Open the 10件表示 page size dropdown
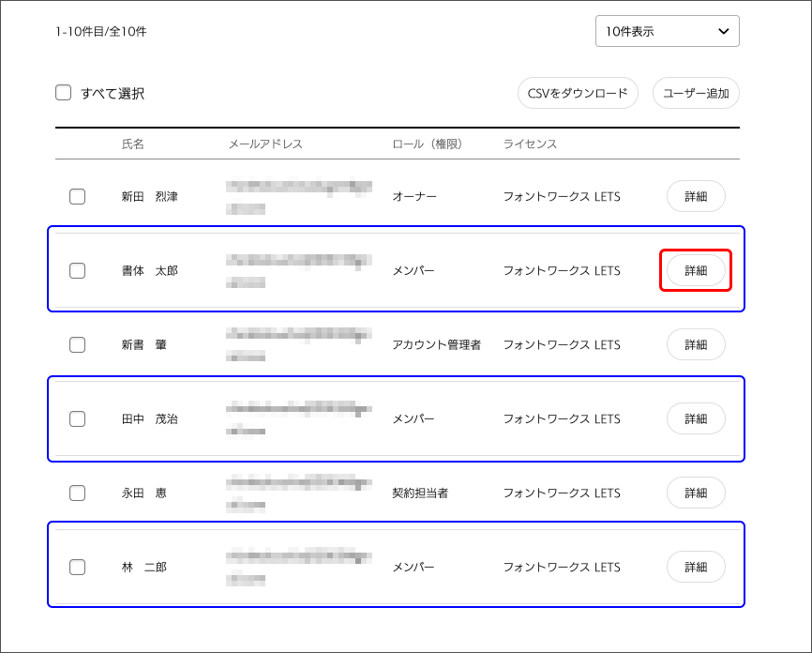This screenshot has height=653, width=812. [667, 31]
